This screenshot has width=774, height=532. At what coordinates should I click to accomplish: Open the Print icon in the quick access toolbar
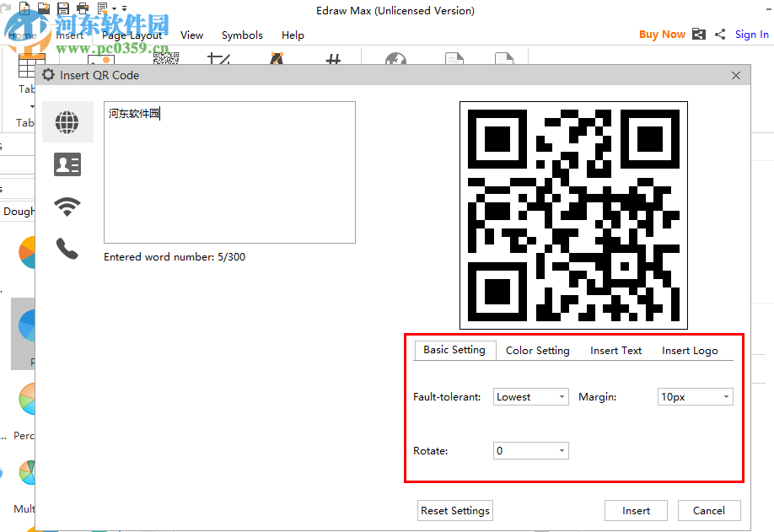[82, 8]
